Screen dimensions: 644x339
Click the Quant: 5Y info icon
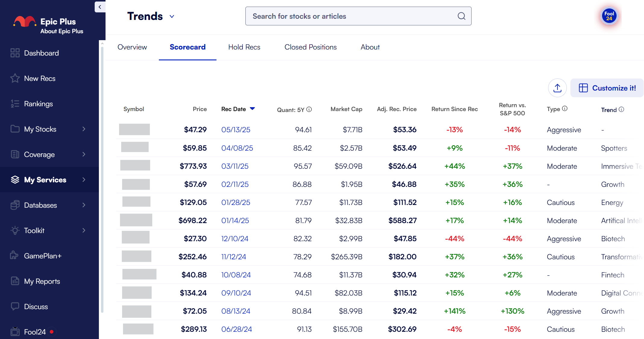point(310,110)
